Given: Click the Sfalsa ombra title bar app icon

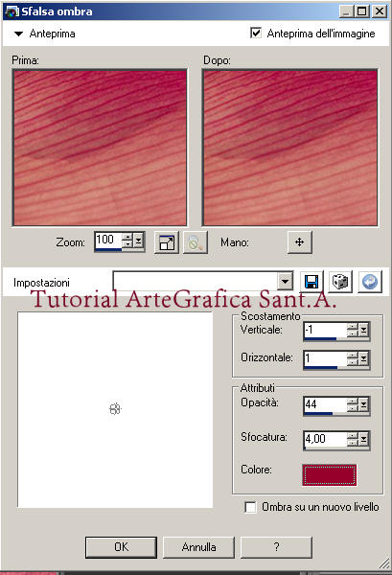Looking at the screenshot, I should click(x=12, y=11).
